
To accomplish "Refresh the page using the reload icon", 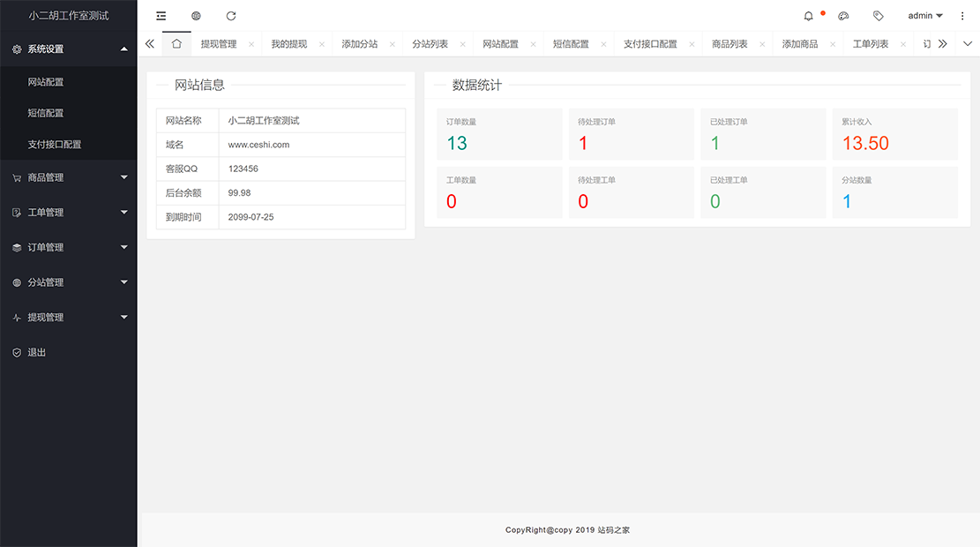I will coord(231,16).
